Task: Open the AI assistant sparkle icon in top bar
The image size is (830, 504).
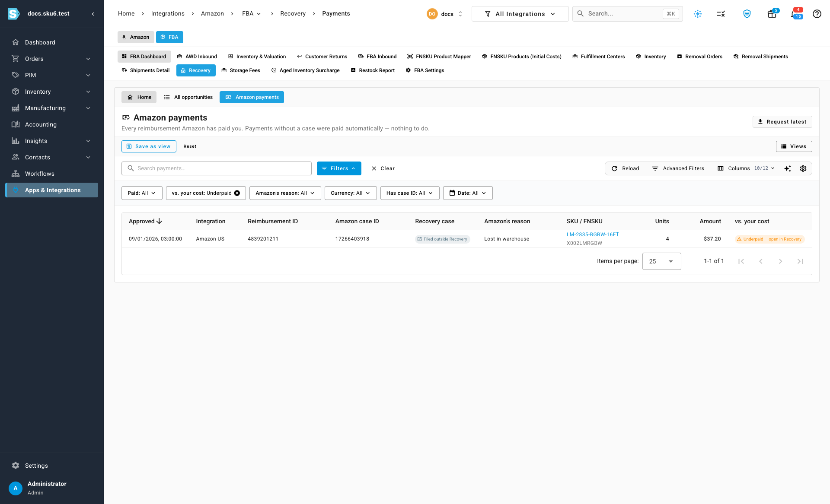Action: [698, 14]
